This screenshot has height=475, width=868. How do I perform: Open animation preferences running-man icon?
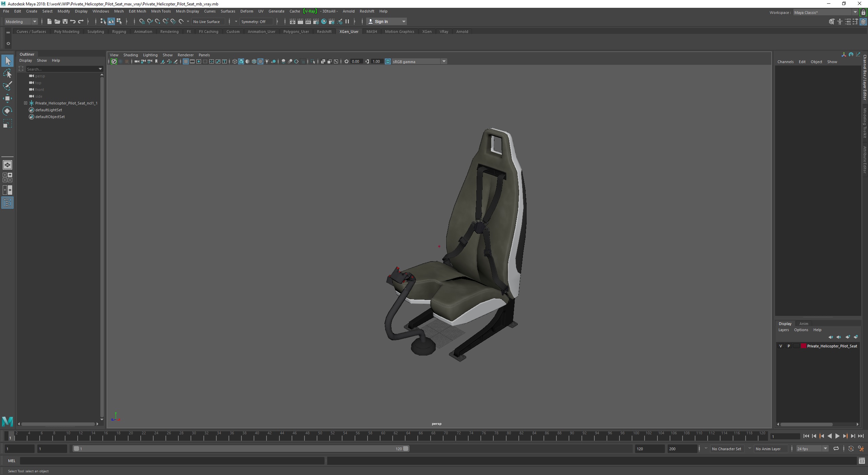tap(861, 449)
